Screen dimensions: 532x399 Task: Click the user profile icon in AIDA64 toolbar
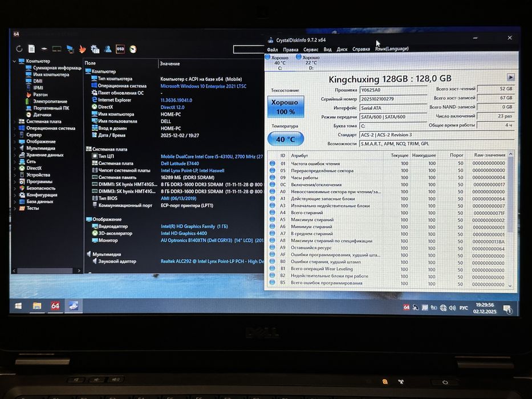tap(108, 49)
